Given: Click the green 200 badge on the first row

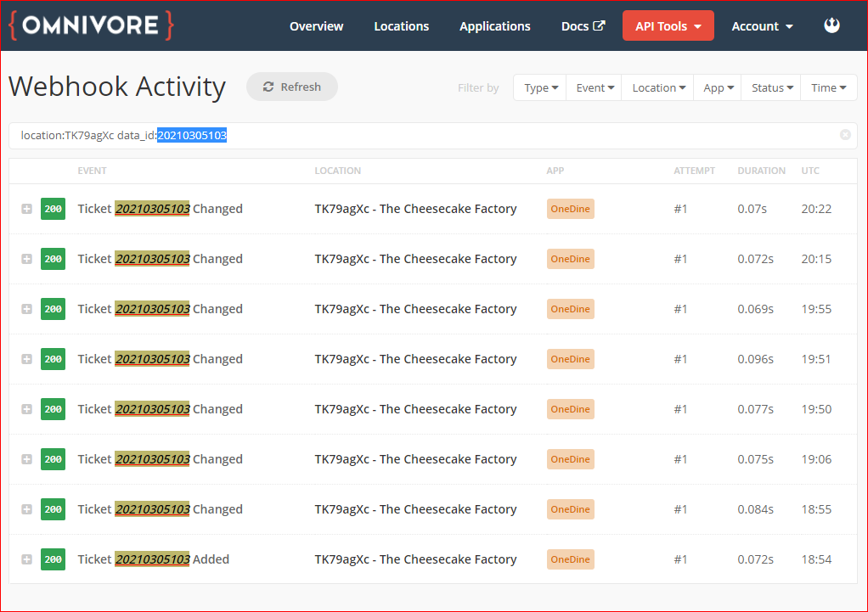Looking at the screenshot, I should pos(53,209).
